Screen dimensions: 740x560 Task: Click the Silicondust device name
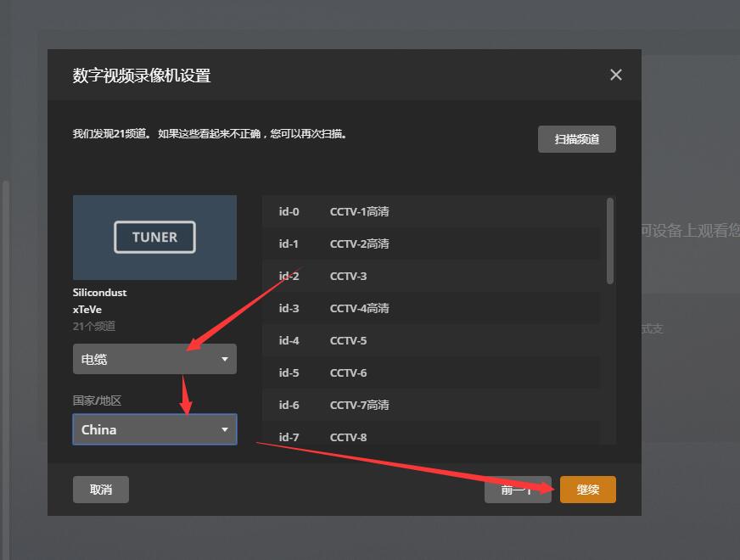99,293
